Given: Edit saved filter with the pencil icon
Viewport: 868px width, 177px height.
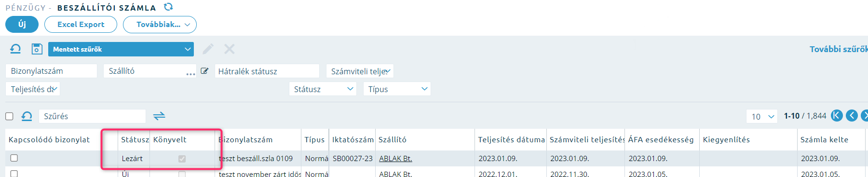Looking at the screenshot, I should [x=208, y=49].
